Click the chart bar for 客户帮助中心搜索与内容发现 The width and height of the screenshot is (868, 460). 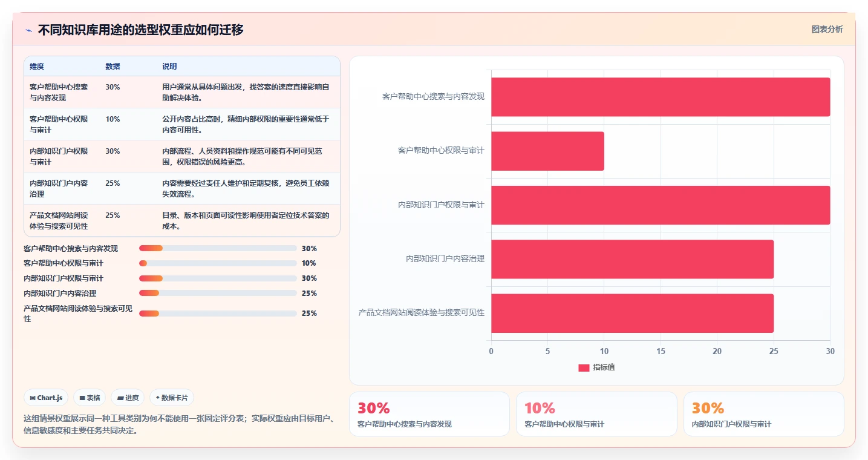[661, 97]
